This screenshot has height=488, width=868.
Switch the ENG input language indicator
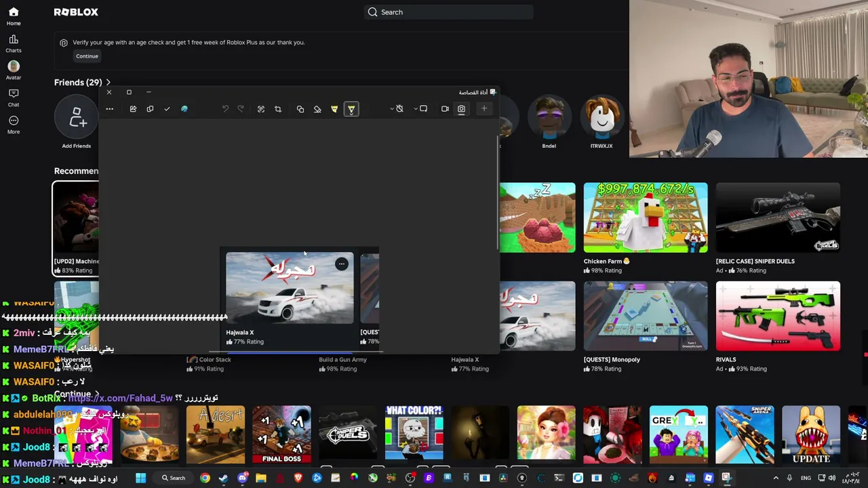(806, 479)
